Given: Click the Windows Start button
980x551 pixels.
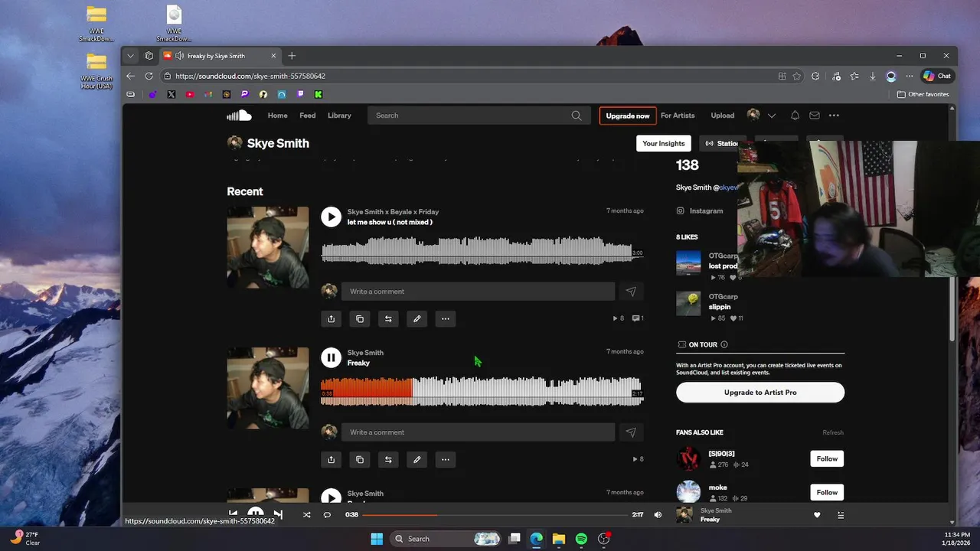Looking at the screenshot, I should point(377,539).
